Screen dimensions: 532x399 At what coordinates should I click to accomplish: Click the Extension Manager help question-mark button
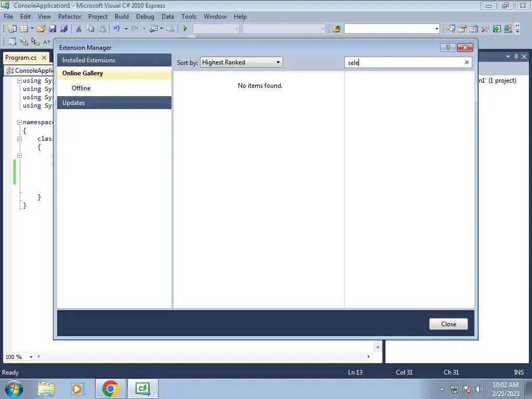coord(448,47)
